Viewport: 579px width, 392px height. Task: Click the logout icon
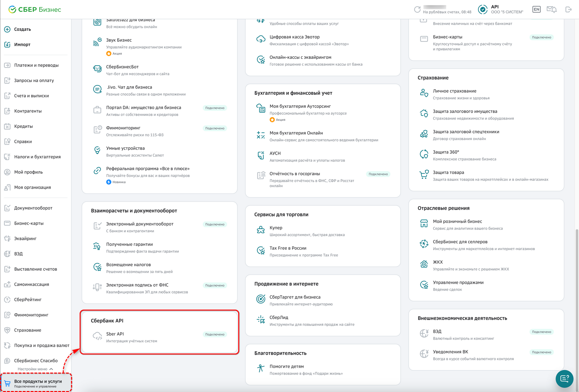coord(568,10)
